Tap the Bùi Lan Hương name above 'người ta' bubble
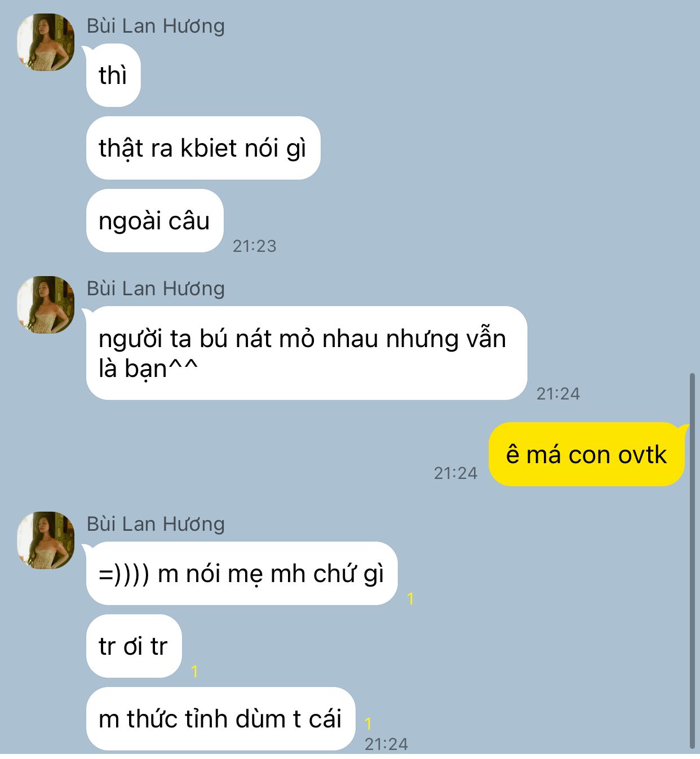Screen dimensions: 700x759 point(156,288)
